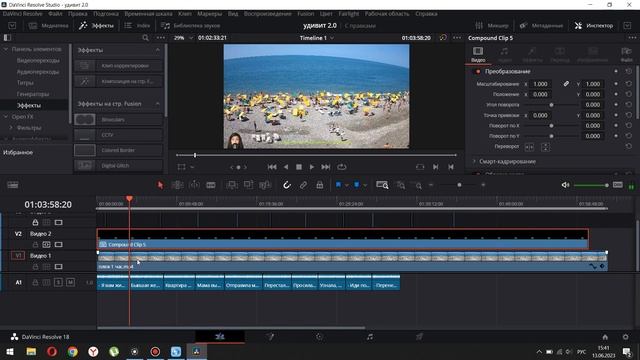Activate the Dynamic Trim mode tool
The width and height of the screenshot is (640, 360).
click(194, 185)
